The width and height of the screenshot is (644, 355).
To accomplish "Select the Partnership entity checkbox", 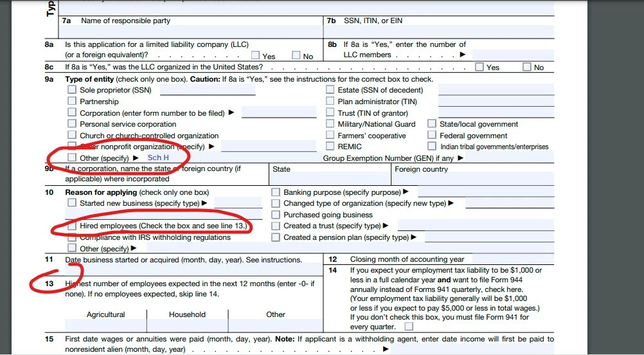I will tap(72, 101).
